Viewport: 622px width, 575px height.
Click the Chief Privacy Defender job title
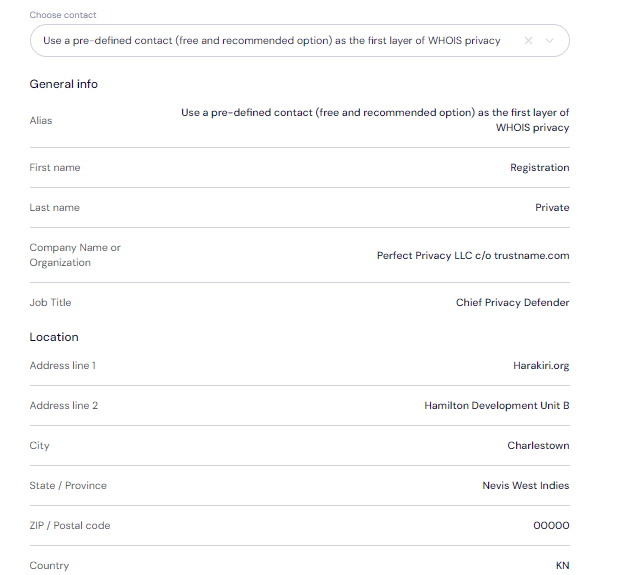512,303
